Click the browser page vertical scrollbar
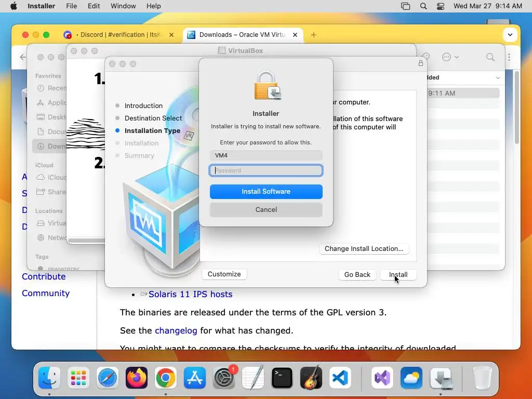 (517, 107)
